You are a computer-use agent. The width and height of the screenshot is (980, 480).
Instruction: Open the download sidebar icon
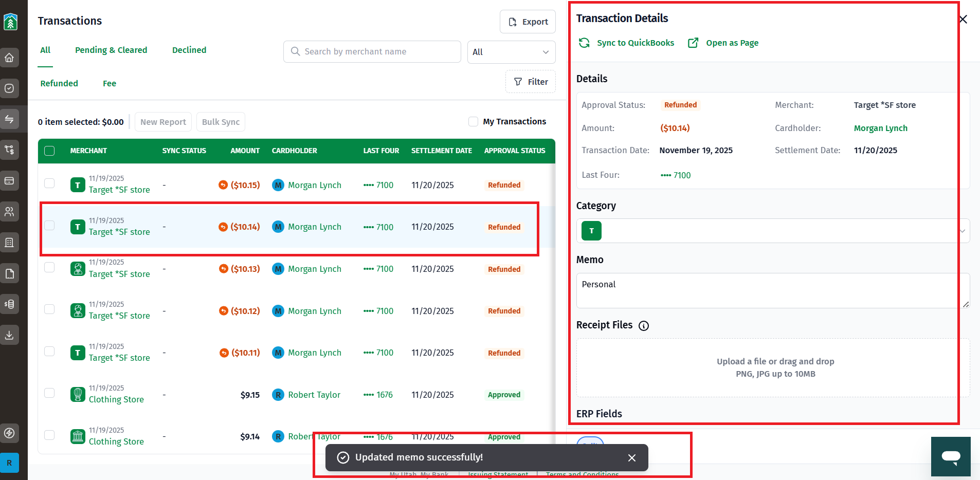click(9, 335)
